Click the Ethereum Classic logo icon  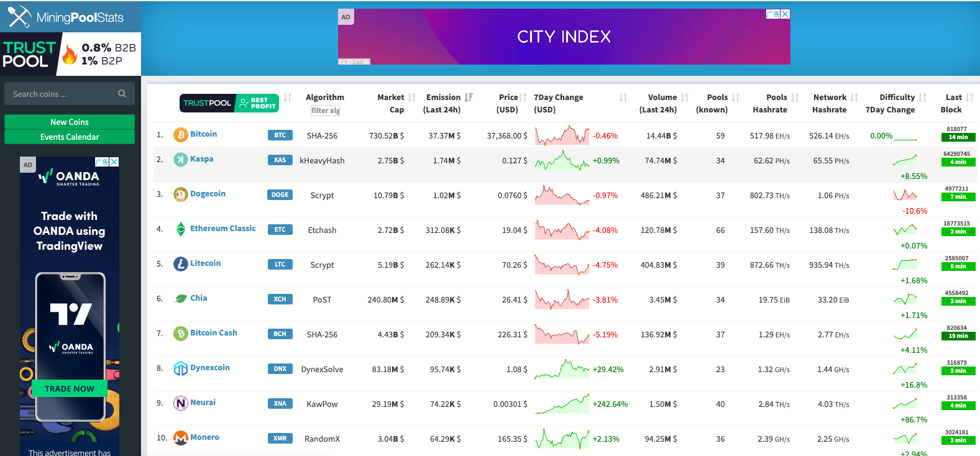[180, 229]
